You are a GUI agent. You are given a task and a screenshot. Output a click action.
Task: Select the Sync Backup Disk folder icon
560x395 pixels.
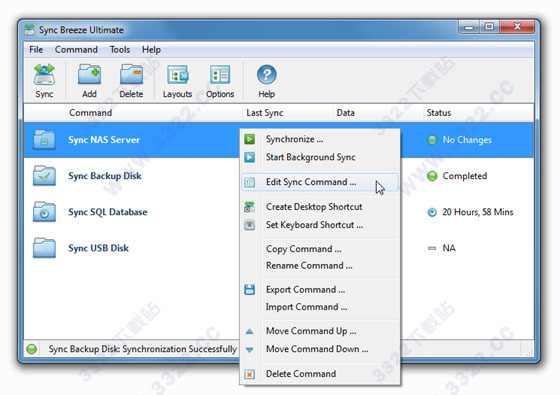click(x=44, y=176)
